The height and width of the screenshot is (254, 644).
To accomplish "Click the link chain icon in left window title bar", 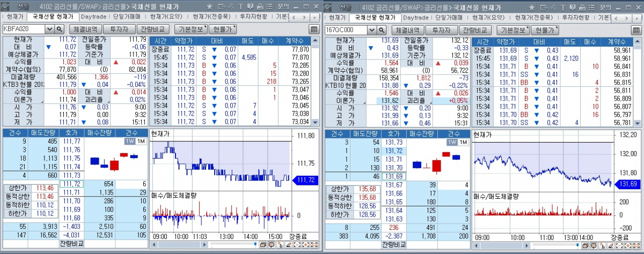I will point(231,6).
